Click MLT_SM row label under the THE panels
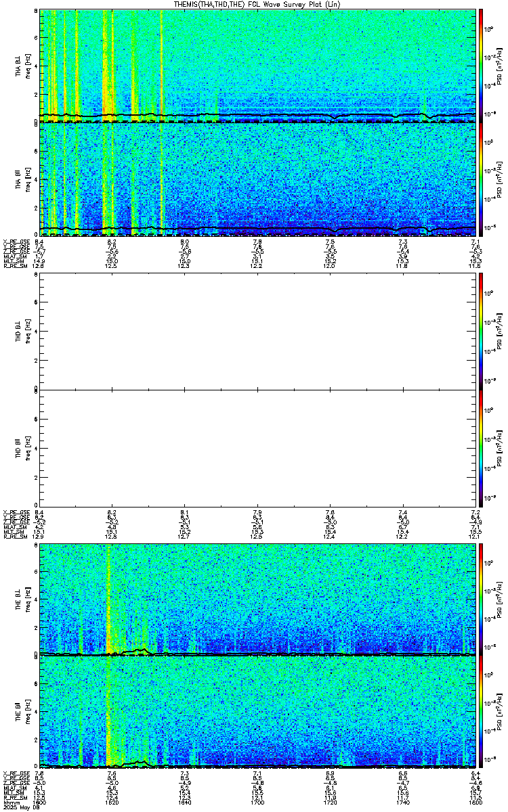This screenshot has height=812, width=508. (x=13, y=792)
